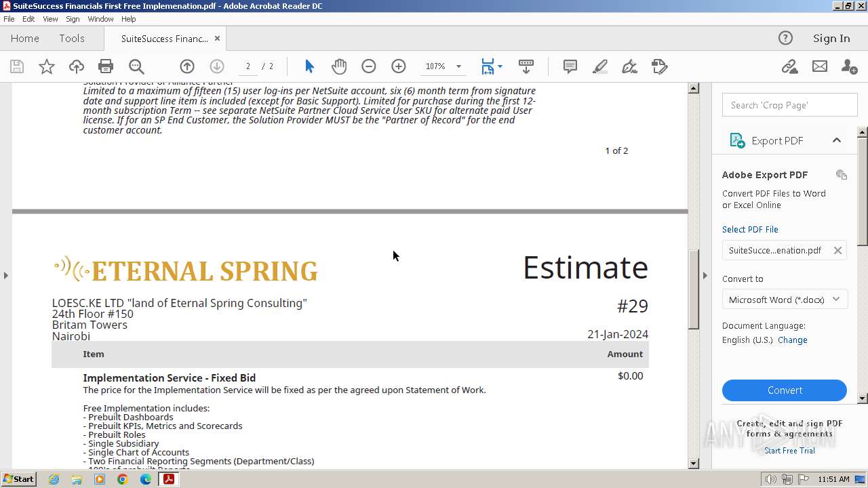
Task: Change the document language
Action: (x=793, y=340)
